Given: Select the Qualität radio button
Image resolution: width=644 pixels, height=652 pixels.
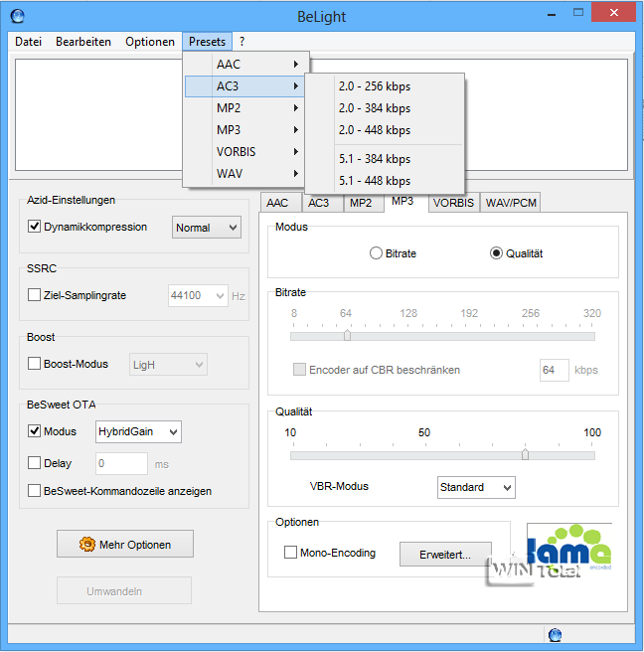Looking at the screenshot, I should (x=496, y=253).
